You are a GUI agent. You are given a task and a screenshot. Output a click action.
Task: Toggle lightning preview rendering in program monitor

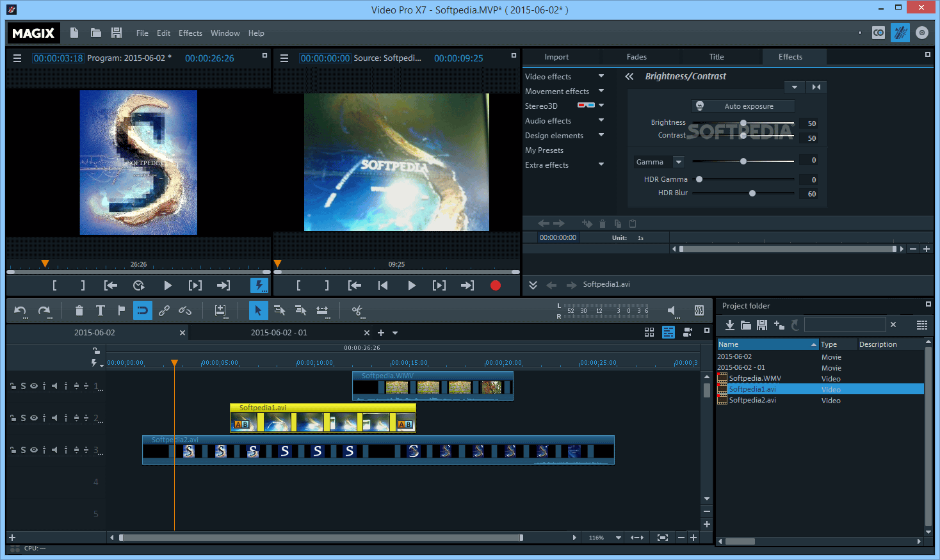coord(259,285)
